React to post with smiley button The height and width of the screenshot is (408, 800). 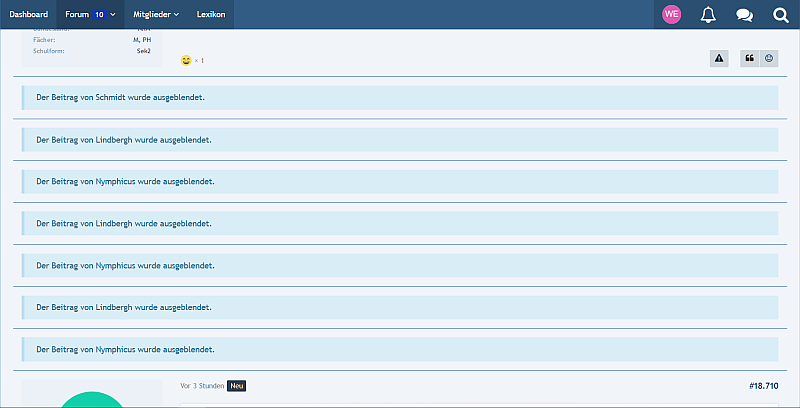click(x=769, y=59)
